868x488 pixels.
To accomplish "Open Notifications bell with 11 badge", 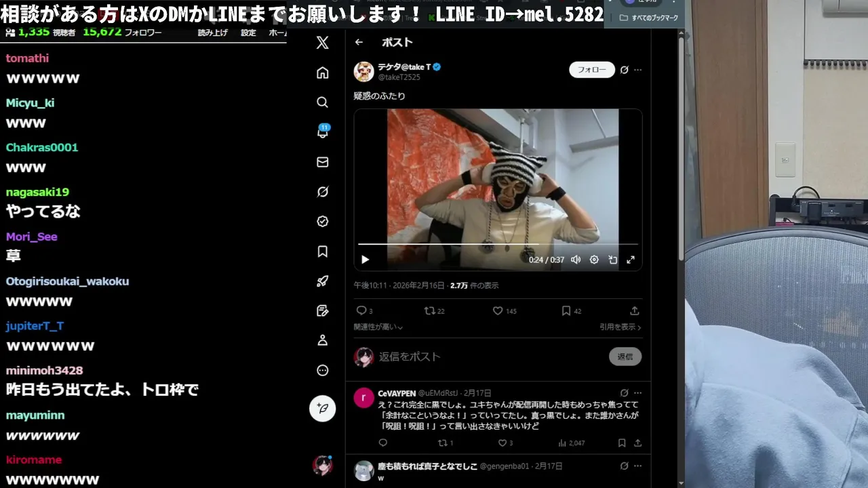I will (x=323, y=131).
